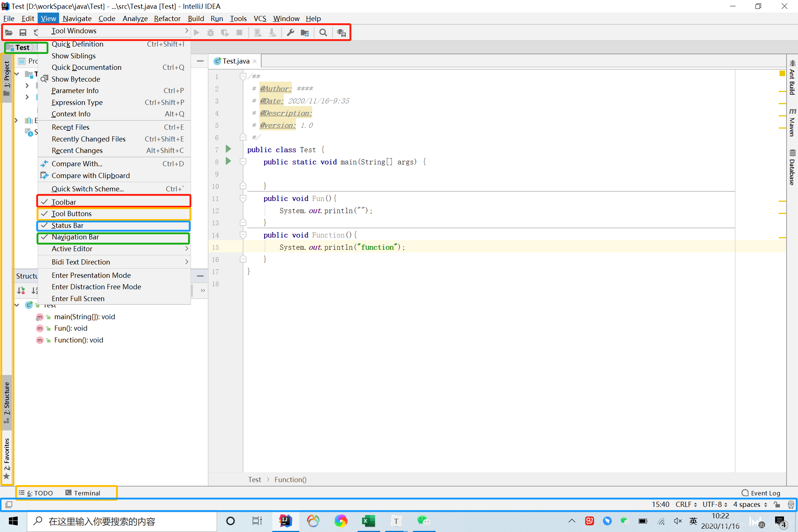Click the VCS commit icon

(x=272, y=33)
